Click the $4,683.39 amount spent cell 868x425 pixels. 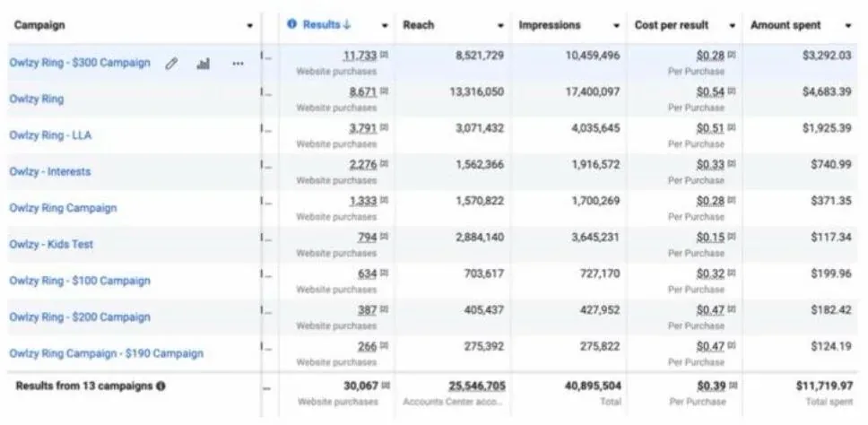coord(827,91)
